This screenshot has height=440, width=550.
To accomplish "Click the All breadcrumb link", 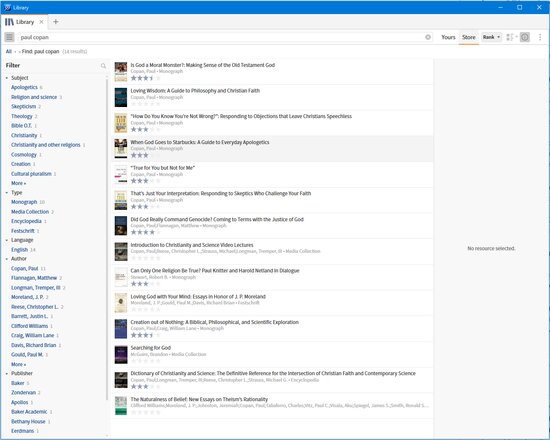I will click(9, 52).
